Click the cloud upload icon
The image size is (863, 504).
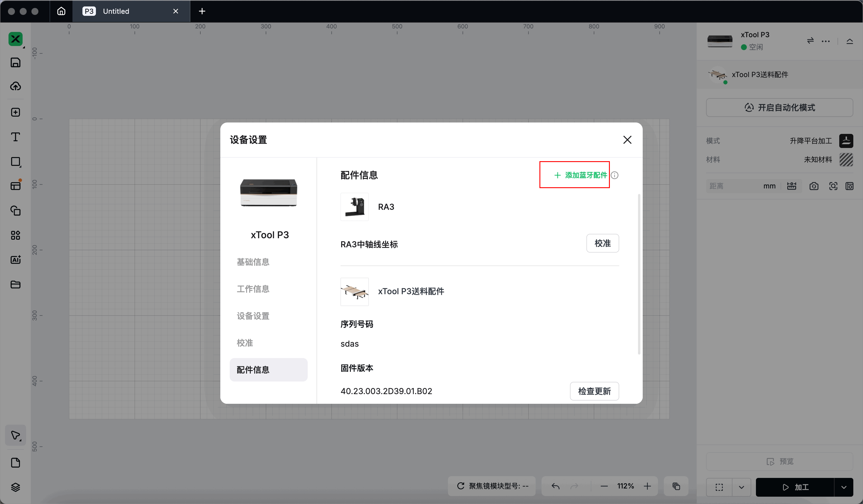tap(16, 86)
